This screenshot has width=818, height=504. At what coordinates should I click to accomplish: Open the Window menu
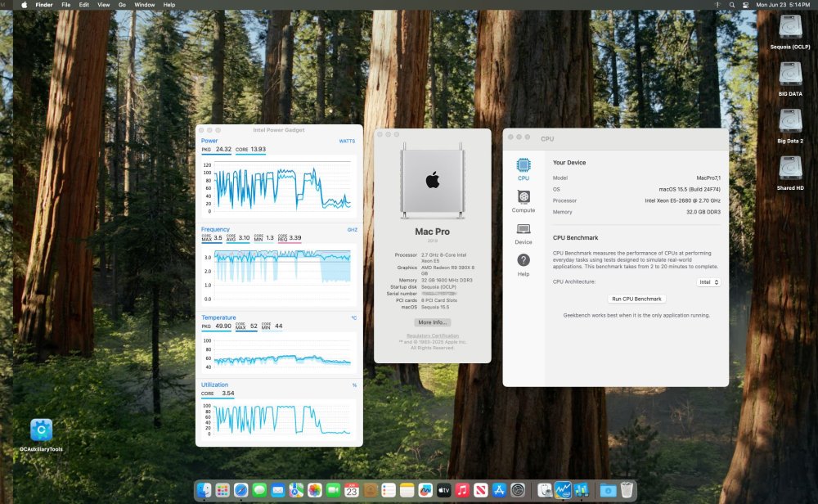[x=145, y=5]
